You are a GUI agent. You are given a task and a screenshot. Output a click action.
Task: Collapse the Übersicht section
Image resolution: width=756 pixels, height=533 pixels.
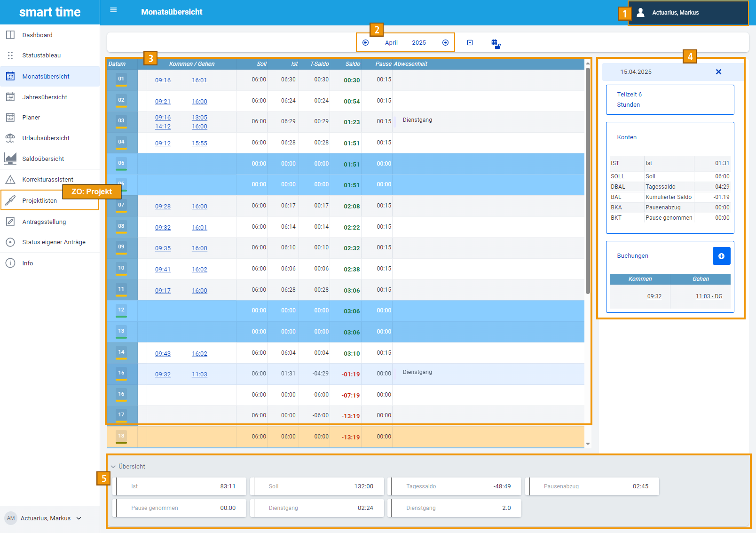113,467
